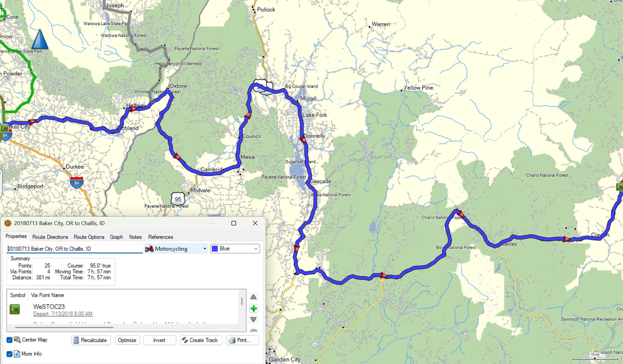Click the route name text field
This screenshot has width=623, height=364.
pos(74,249)
